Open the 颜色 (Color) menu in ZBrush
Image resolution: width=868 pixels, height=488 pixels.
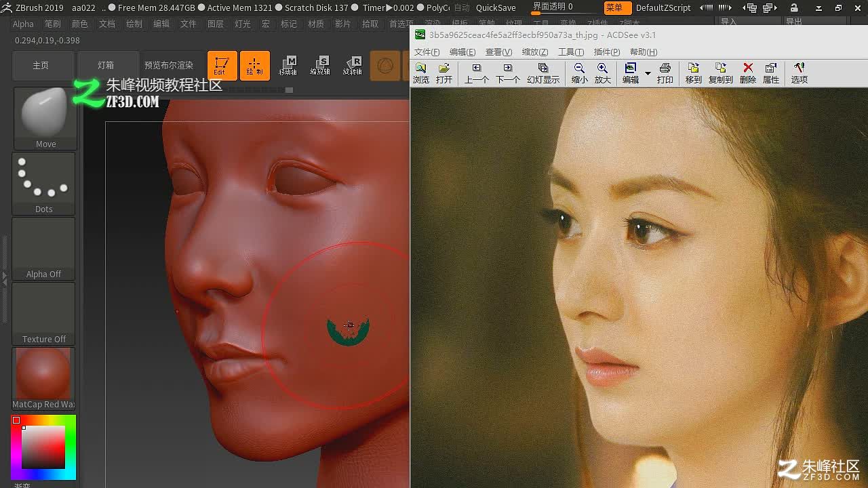(x=80, y=24)
